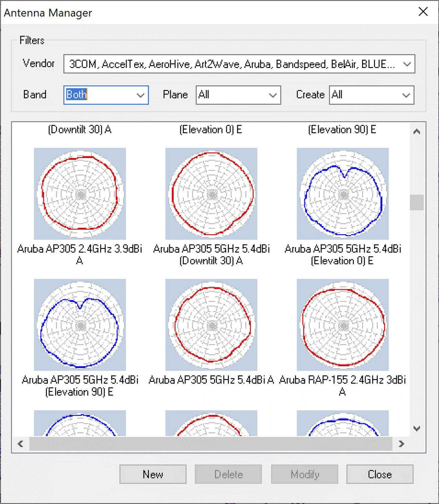The image size is (439, 504).
Task: Click the vertical scrollbar down arrow
Action: [x=417, y=428]
